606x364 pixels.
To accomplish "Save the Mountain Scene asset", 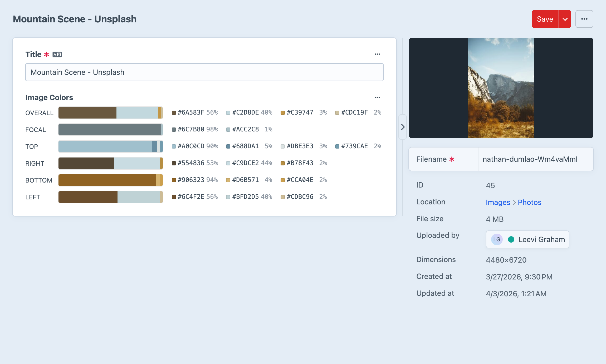I will (545, 19).
